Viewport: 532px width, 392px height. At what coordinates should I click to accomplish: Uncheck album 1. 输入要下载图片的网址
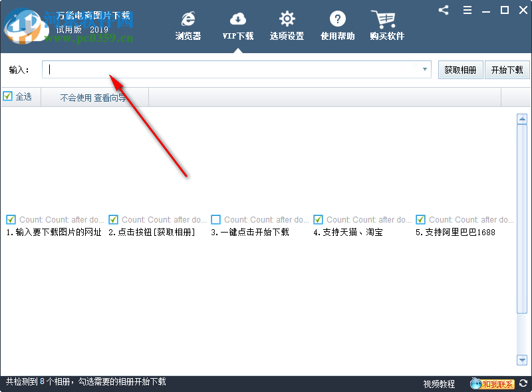point(11,220)
